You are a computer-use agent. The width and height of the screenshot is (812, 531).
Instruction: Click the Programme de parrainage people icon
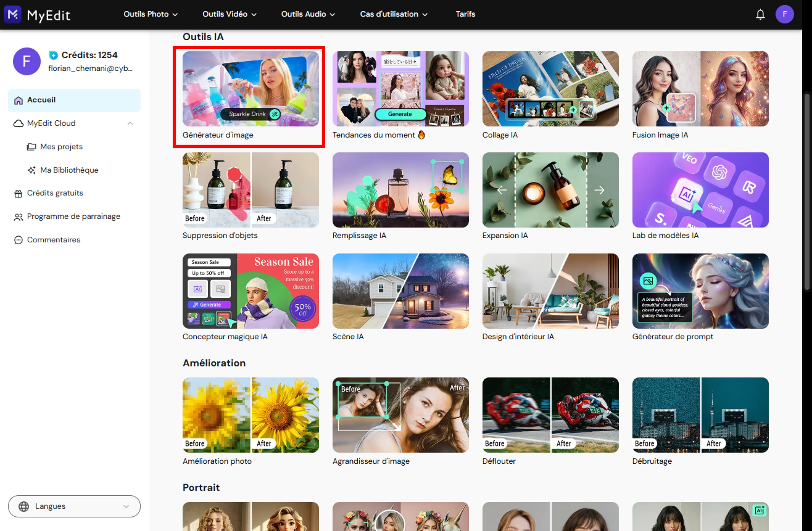pos(18,217)
